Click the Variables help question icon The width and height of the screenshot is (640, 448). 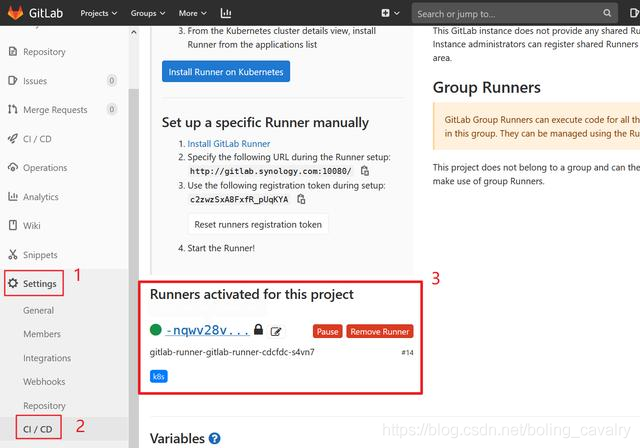coord(214,439)
